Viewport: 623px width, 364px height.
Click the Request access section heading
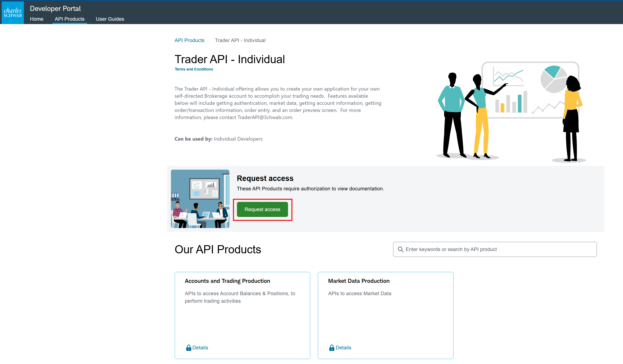point(265,178)
